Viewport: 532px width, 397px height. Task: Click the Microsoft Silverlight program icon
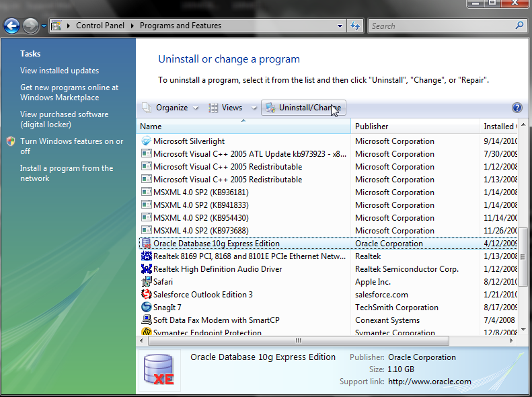(146, 141)
